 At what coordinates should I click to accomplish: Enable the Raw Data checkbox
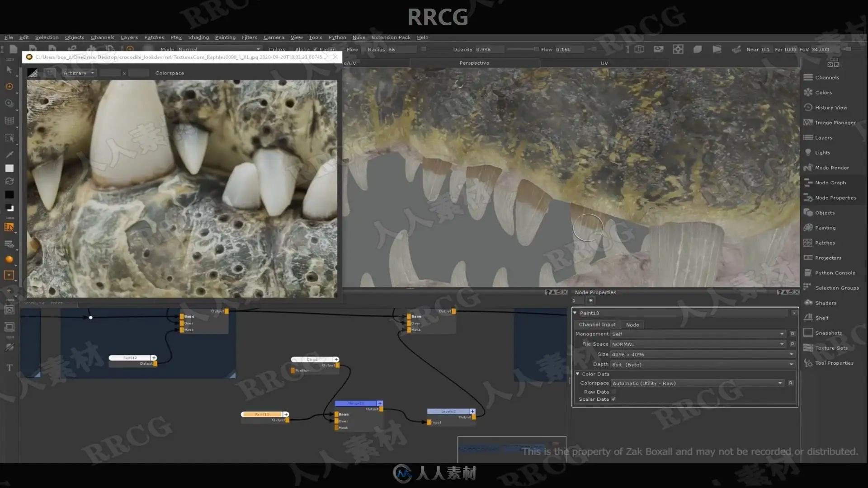[613, 392]
